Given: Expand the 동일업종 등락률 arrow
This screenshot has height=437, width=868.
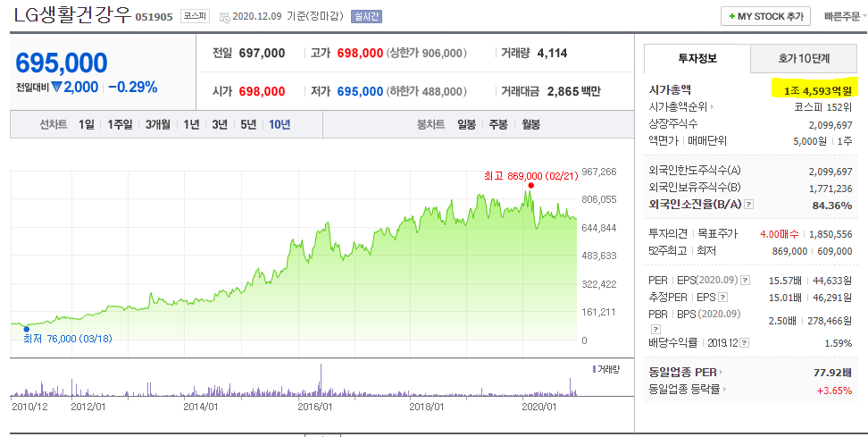Looking at the screenshot, I should point(725,390).
